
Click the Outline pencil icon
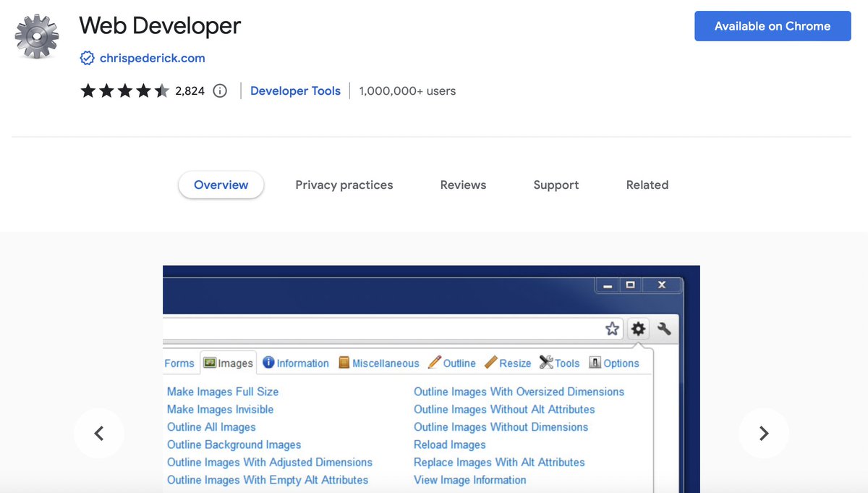(x=434, y=363)
